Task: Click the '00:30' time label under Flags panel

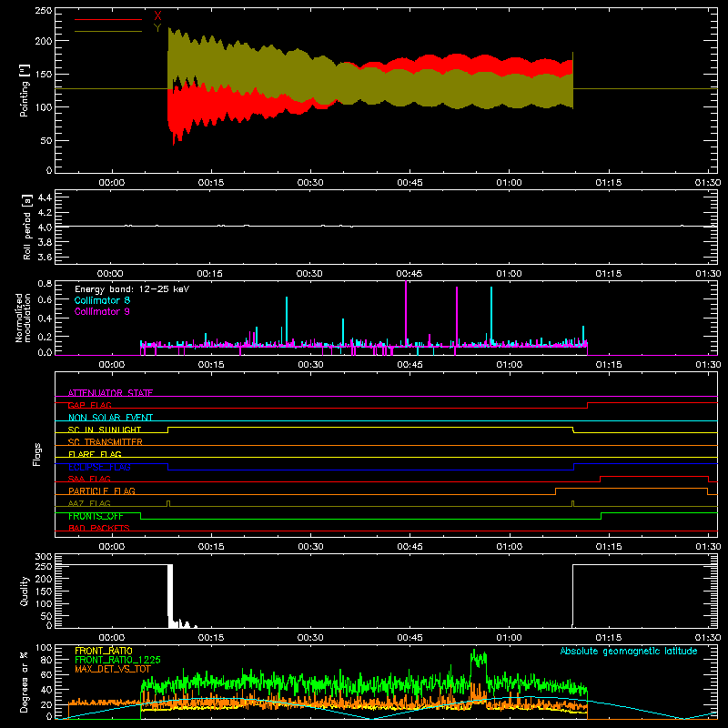Action: (310, 547)
